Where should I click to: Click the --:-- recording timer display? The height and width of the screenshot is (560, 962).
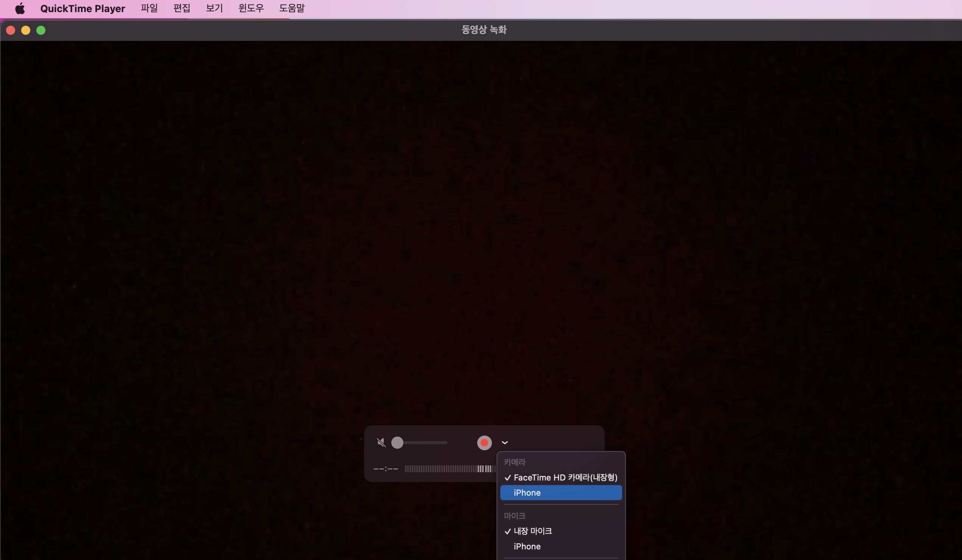coord(386,469)
